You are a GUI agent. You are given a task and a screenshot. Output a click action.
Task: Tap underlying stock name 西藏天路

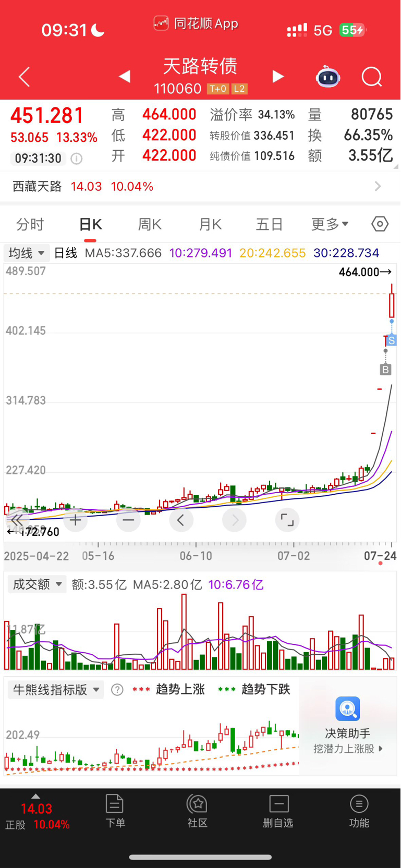tap(37, 187)
